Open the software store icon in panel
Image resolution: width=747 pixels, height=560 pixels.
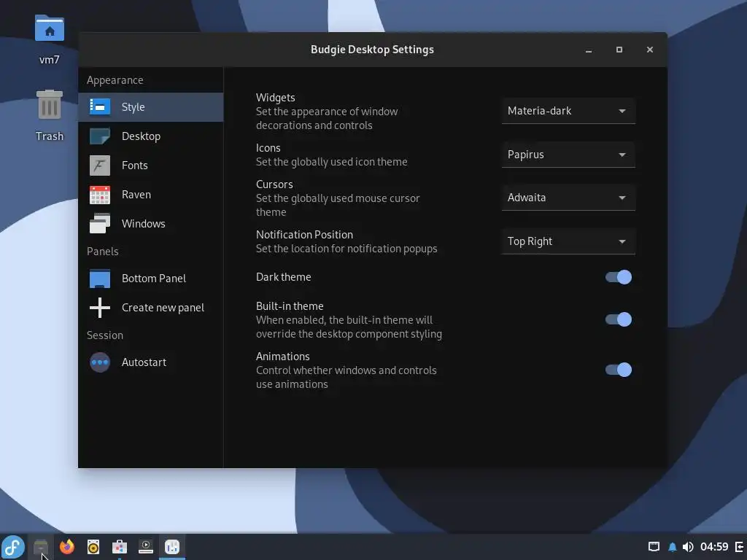point(120,547)
